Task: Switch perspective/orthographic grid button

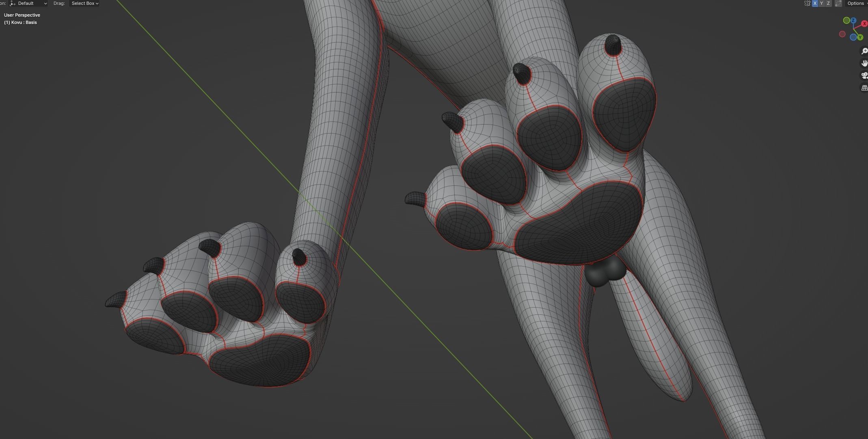Action: [864, 88]
